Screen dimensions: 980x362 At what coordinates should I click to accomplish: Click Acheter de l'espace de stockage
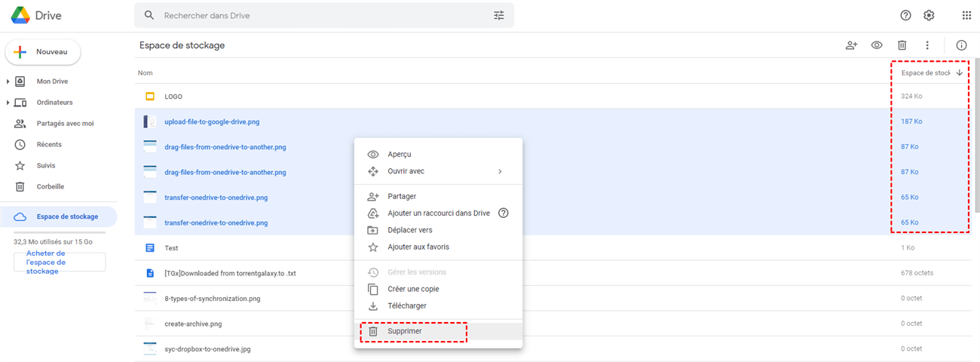[x=60, y=262]
